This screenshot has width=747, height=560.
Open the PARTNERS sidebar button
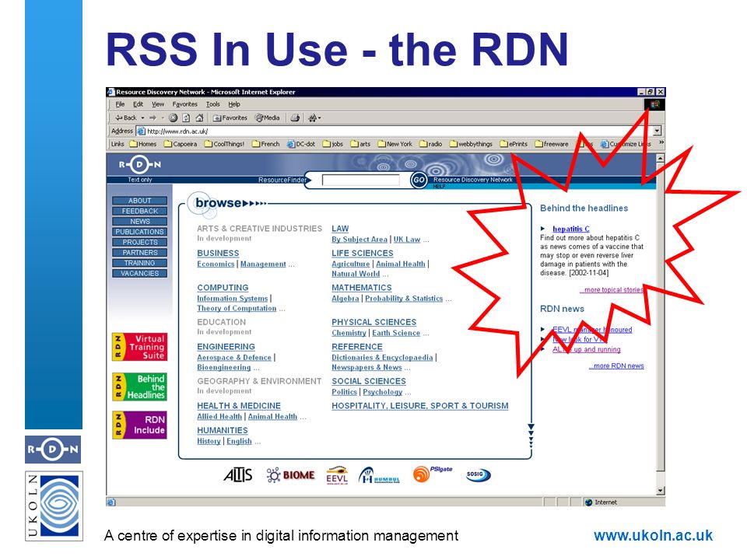pos(139,252)
